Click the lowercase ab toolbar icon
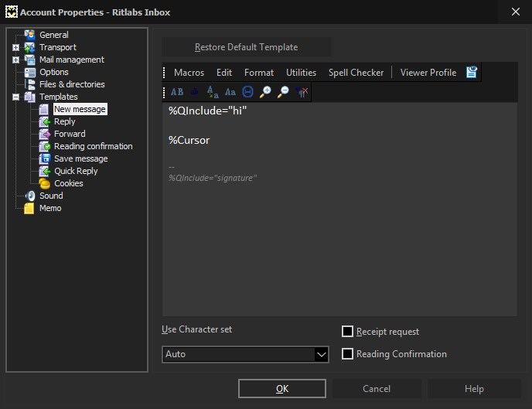The height and width of the screenshot is (409, 532). (194, 92)
